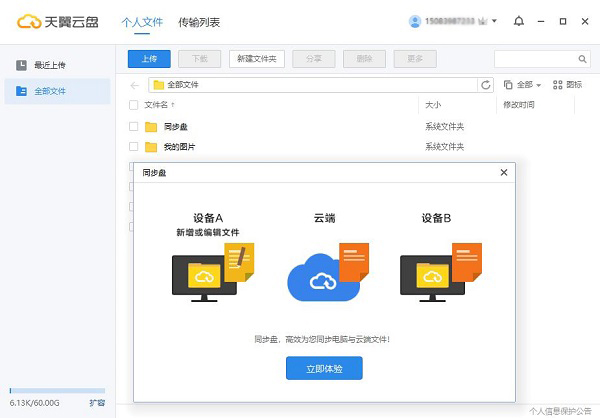Image resolution: width=600 pixels, height=418 pixels.
Task: Expand the account dropdown arrow
Action: [x=494, y=21]
